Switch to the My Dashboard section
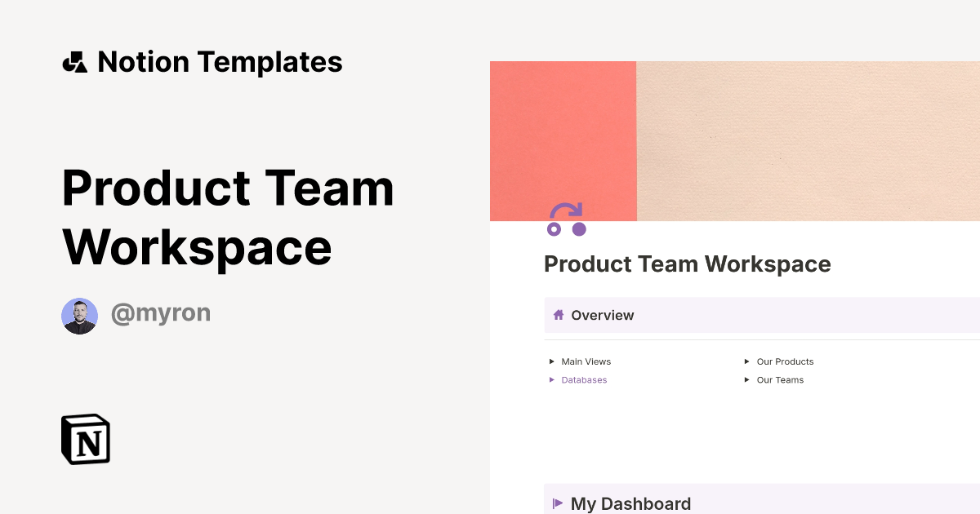Screen dimensions: 980x514 pos(629,503)
